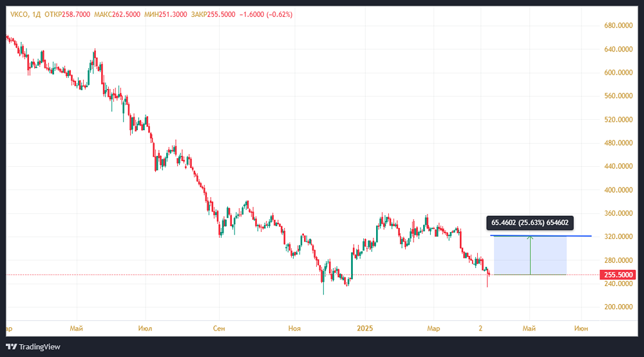The width and height of the screenshot is (644, 357).
Task: Click the 2025 time axis label
Action: 365,328
